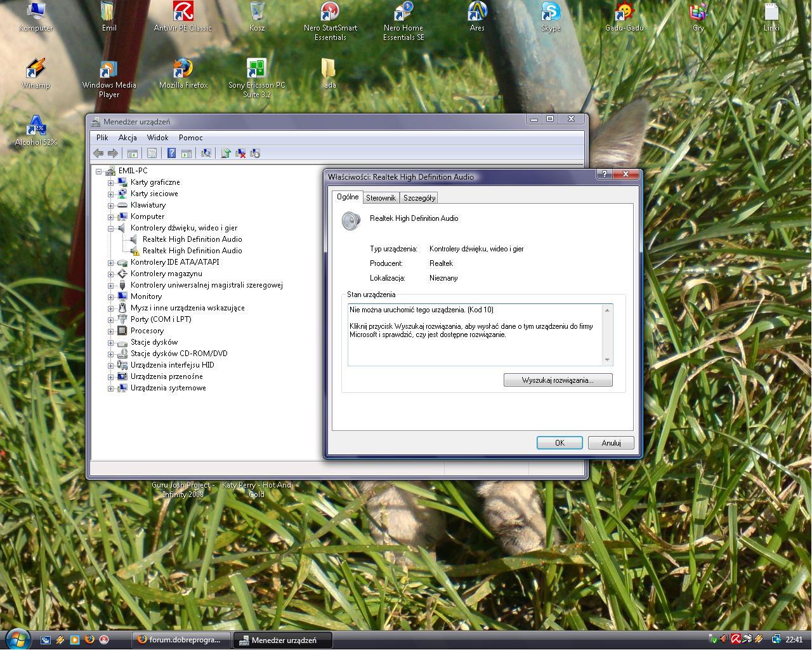
Task: Open the Akcja menu
Action: pyautogui.click(x=128, y=137)
